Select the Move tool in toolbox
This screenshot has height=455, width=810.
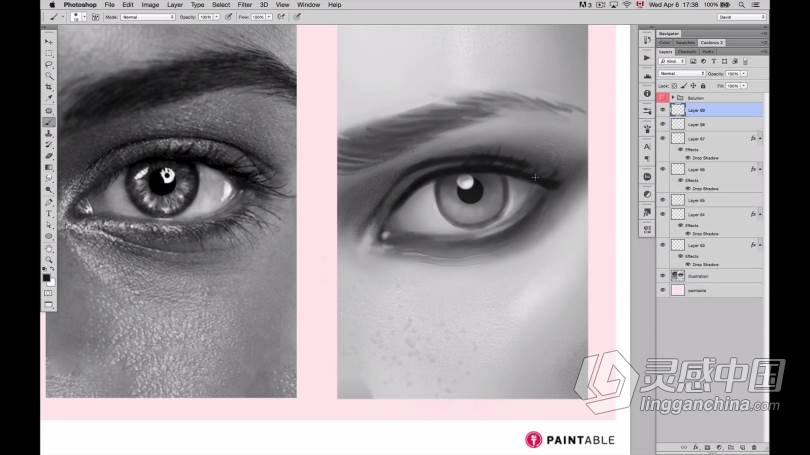pyautogui.click(x=49, y=42)
